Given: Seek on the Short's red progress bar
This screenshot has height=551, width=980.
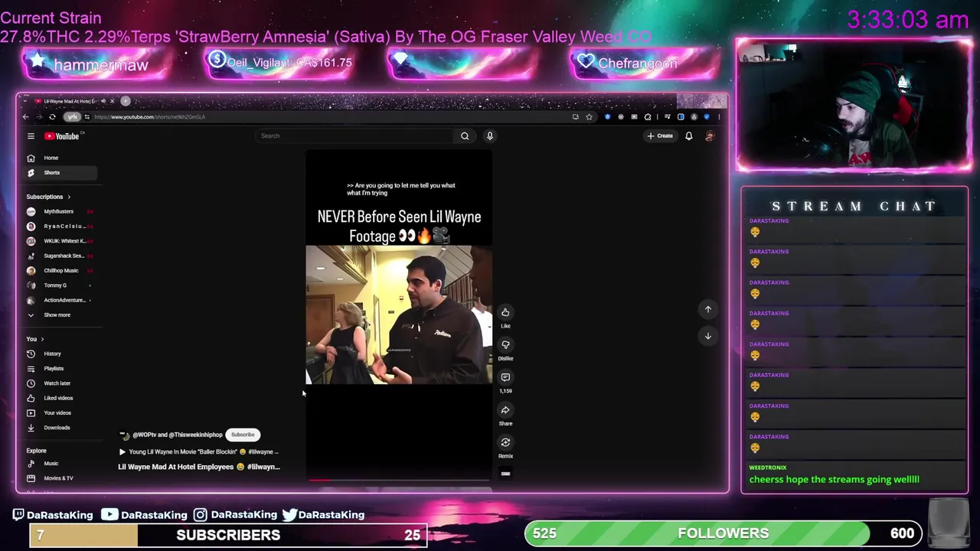Looking at the screenshot, I should pos(399,481).
